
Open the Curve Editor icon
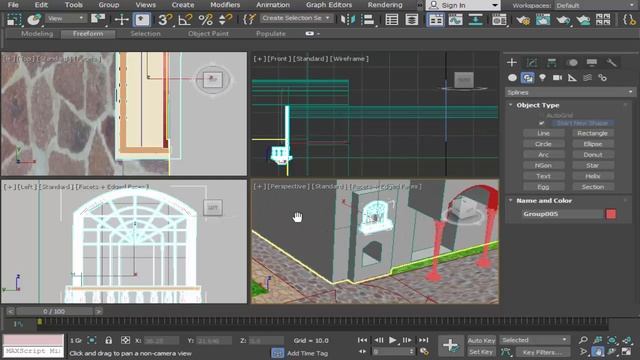(x=456, y=19)
